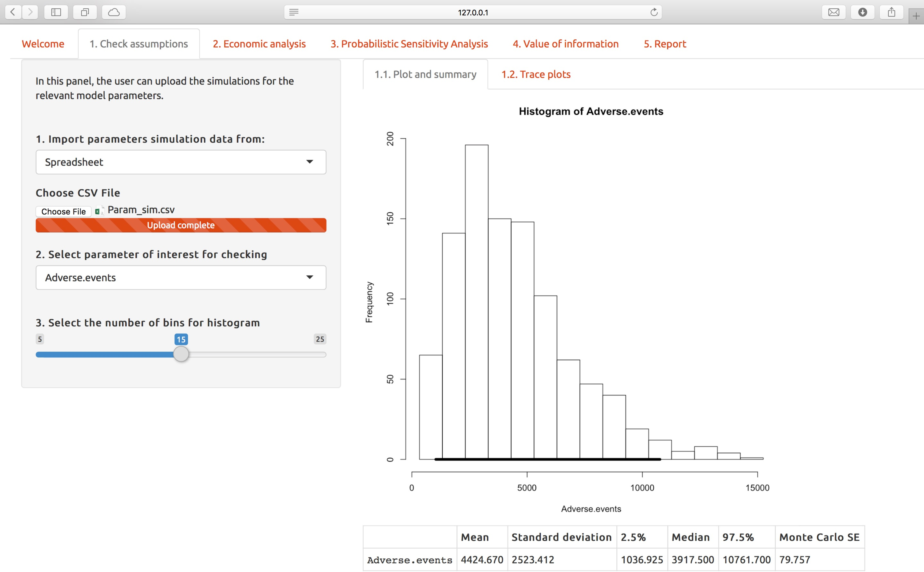The width and height of the screenshot is (924, 572).
Task: Toggle the Safari sidebar icon
Action: pyautogui.click(x=56, y=12)
